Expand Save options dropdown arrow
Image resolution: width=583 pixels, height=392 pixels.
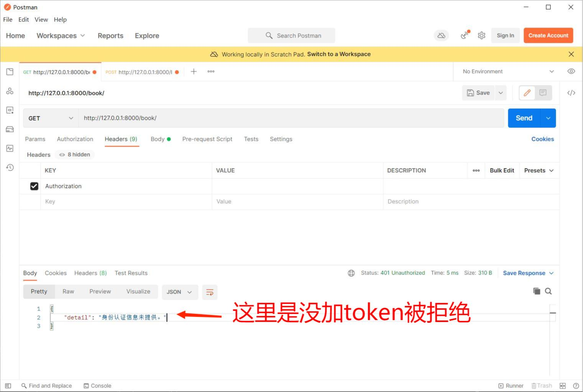point(501,93)
